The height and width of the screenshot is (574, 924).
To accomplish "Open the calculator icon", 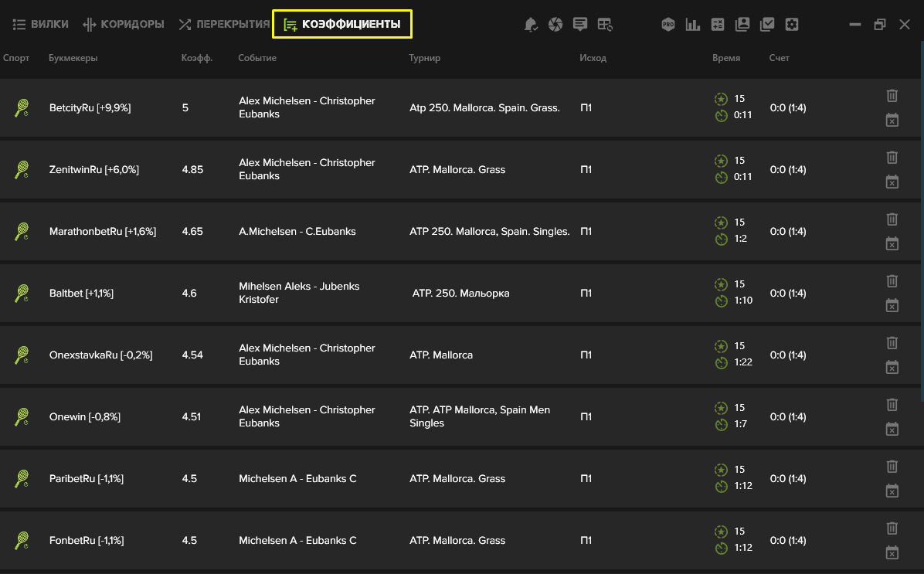I will click(717, 24).
